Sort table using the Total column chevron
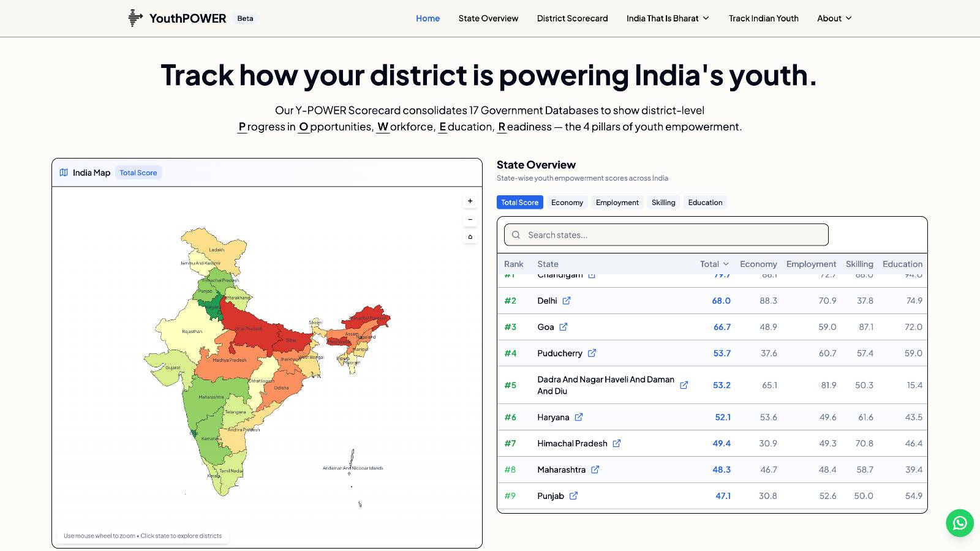 [728, 264]
